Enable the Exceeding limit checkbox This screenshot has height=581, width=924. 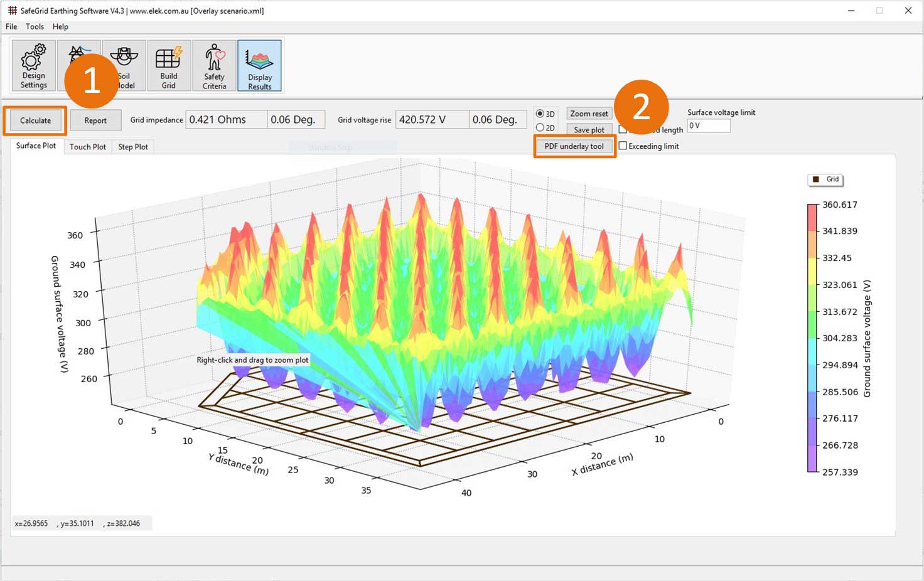pos(623,146)
